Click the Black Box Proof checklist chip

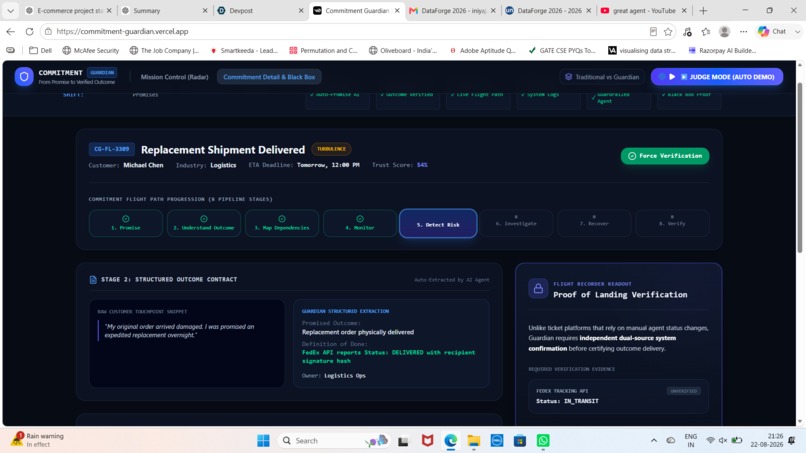pyautogui.click(x=689, y=98)
